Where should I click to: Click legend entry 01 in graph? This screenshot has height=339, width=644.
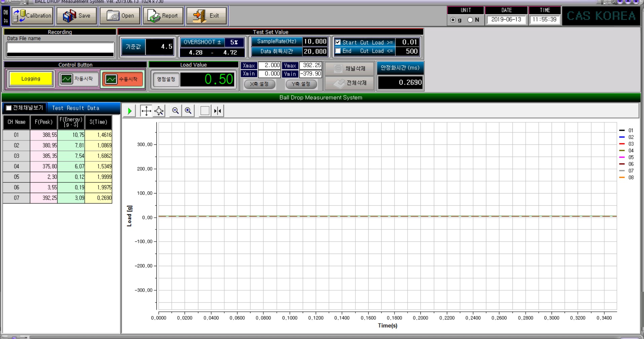[627, 130]
